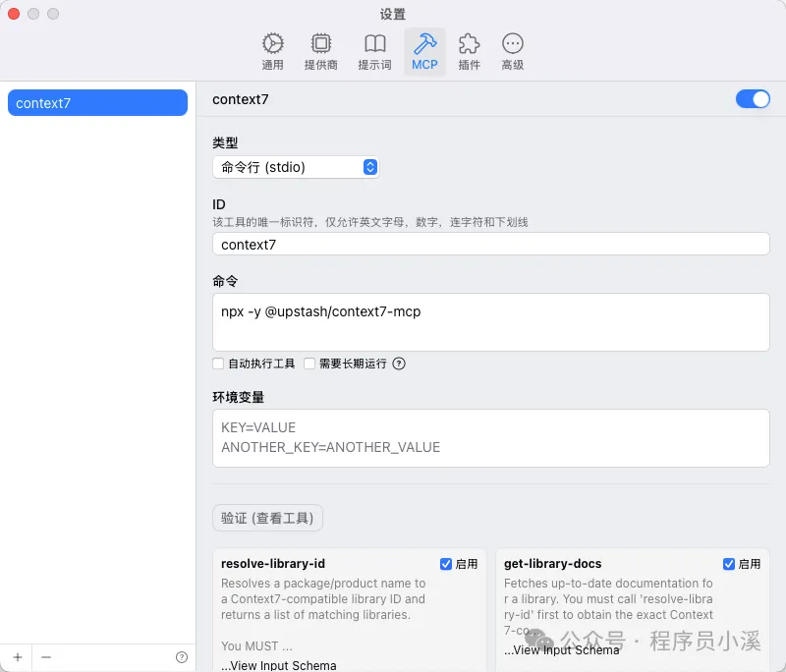Focus the ID input field containing context7
786x672 pixels.
click(x=490, y=244)
